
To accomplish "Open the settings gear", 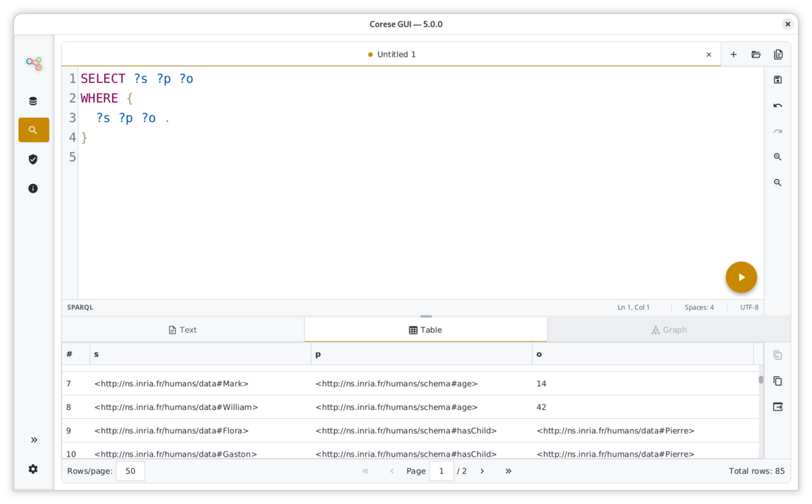I will click(x=33, y=469).
